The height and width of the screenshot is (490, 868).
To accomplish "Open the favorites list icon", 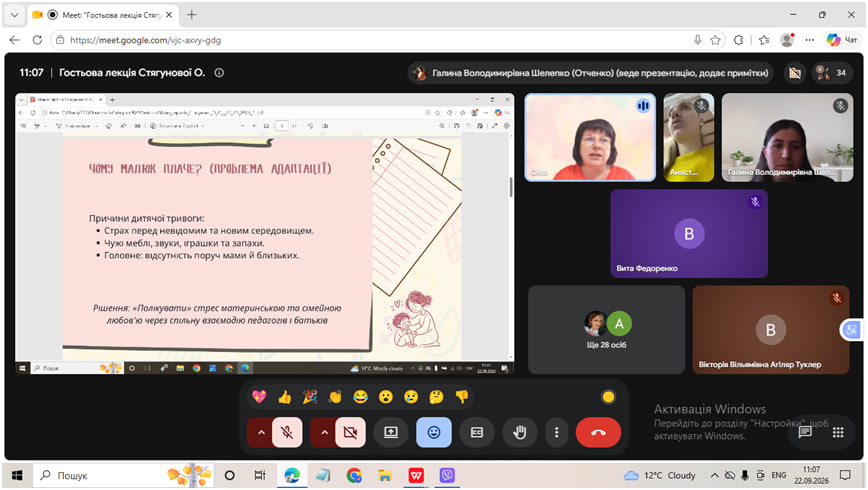I will [x=764, y=40].
